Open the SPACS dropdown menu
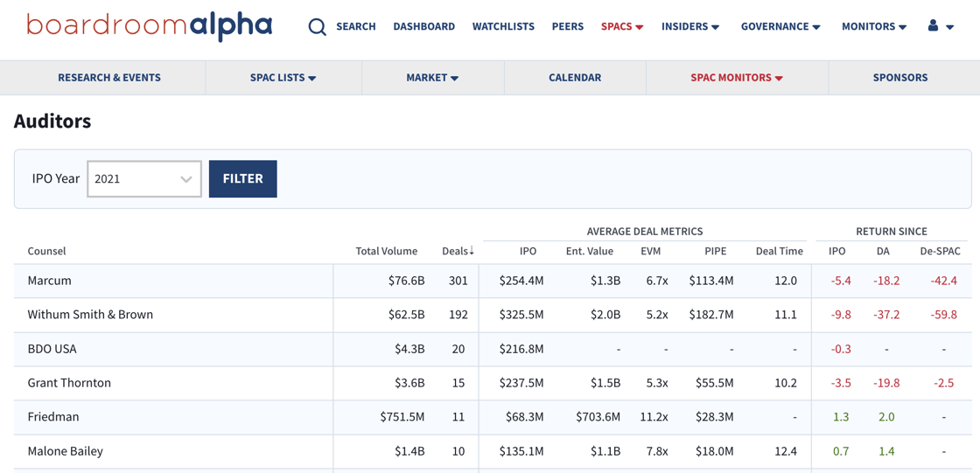This screenshot has height=473, width=980. point(622,27)
